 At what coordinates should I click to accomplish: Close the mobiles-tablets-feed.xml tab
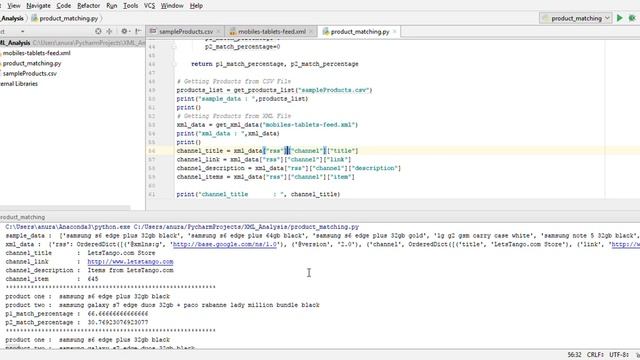pos(311,31)
